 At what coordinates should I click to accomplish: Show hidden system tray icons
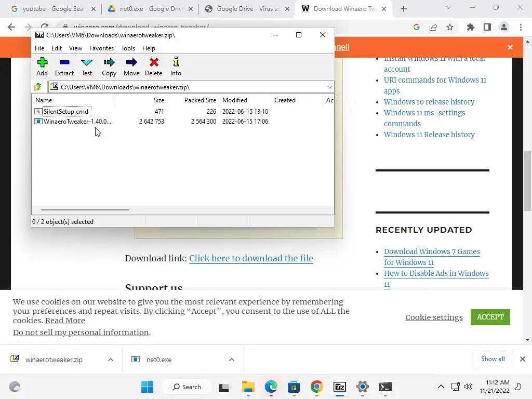click(441, 387)
